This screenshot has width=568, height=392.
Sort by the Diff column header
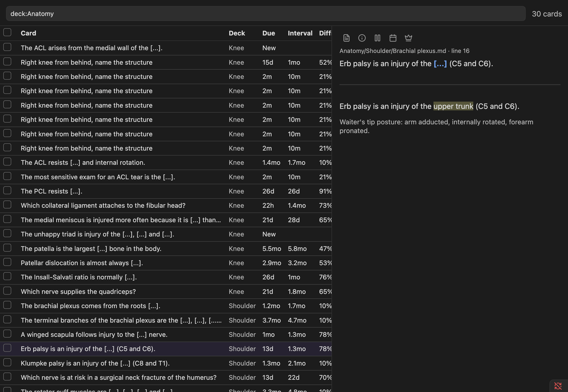point(325,33)
